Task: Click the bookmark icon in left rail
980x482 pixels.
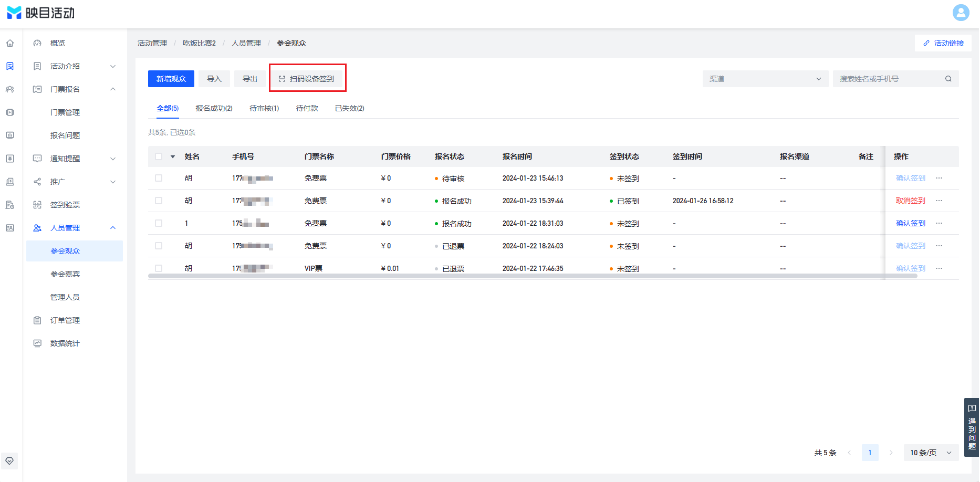Action: [x=10, y=66]
